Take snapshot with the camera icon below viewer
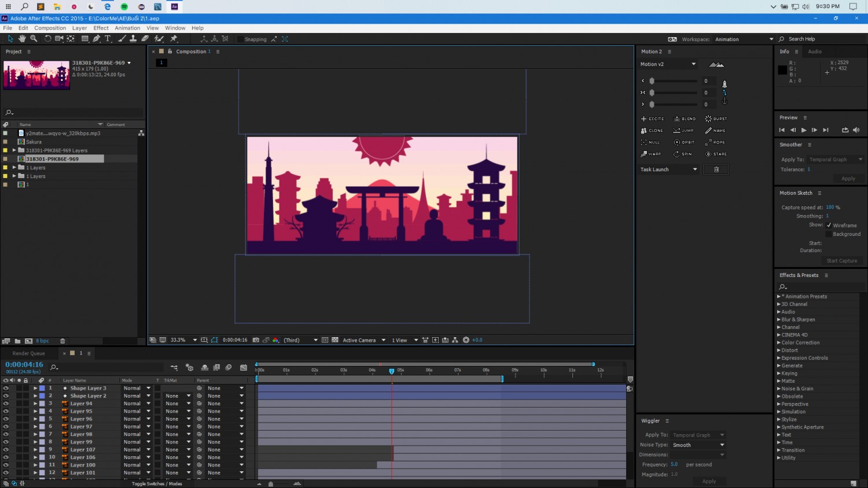The width and height of the screenshot is (868, 488). 256,340
